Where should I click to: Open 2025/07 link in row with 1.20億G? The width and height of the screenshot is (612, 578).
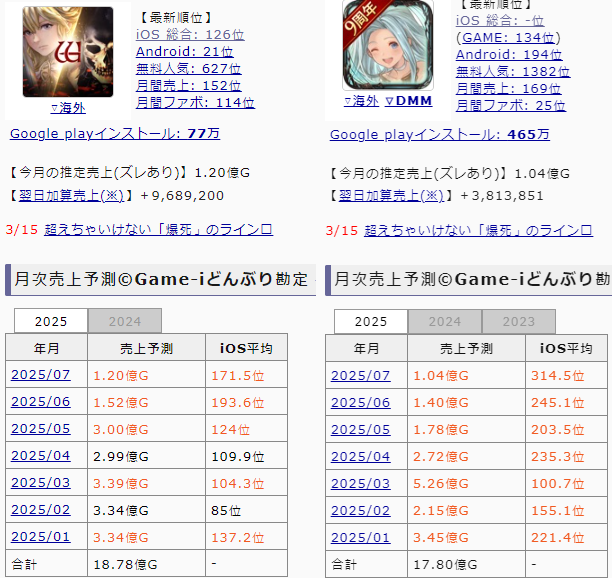[41, 375]
